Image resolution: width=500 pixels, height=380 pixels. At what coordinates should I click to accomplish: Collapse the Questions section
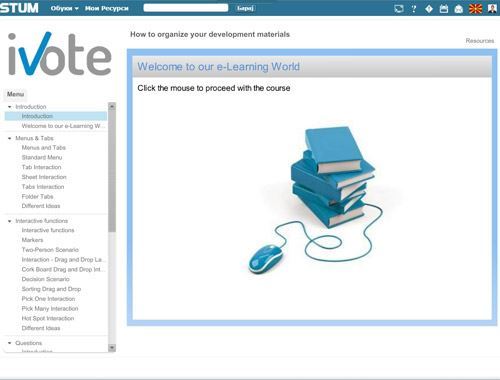coord(9,343)
